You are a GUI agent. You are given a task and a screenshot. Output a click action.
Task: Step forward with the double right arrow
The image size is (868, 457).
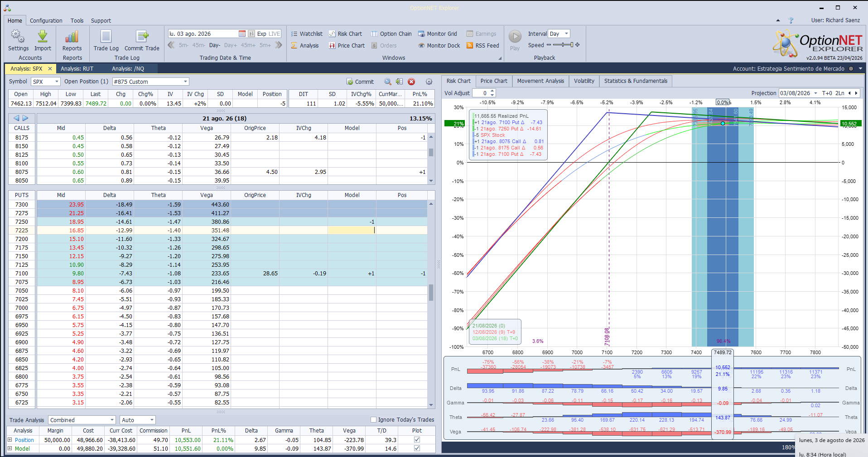click(279, 45)
